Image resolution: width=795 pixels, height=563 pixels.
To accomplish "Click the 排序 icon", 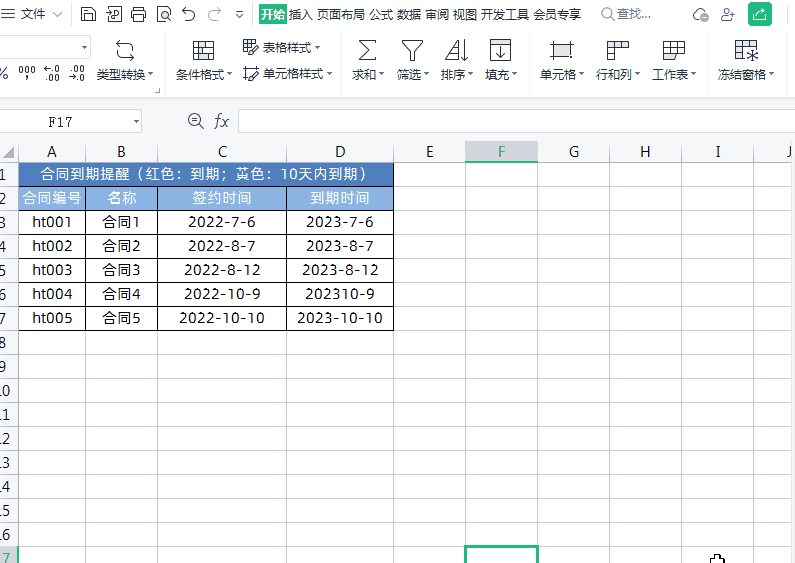I will (456, 51).
